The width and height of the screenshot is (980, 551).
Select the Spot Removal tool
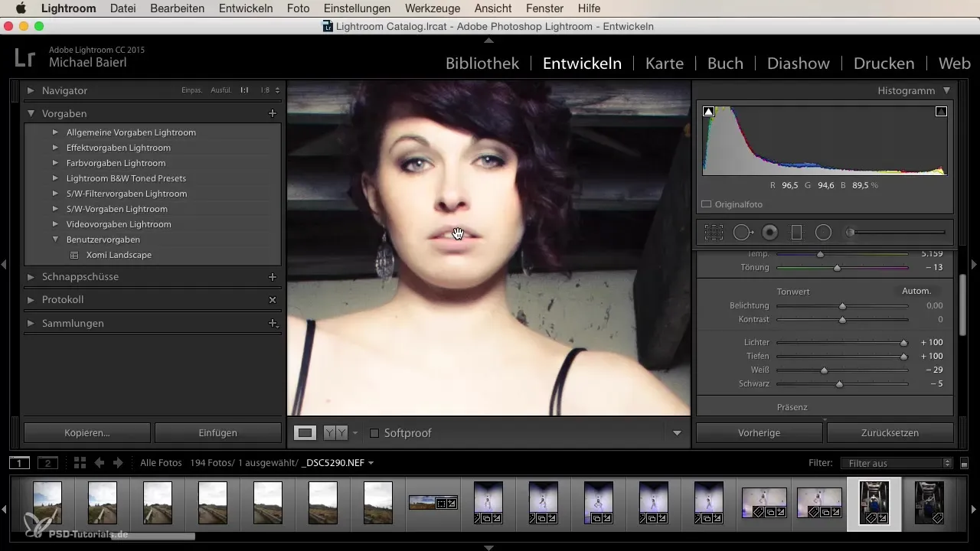(743, 233)
